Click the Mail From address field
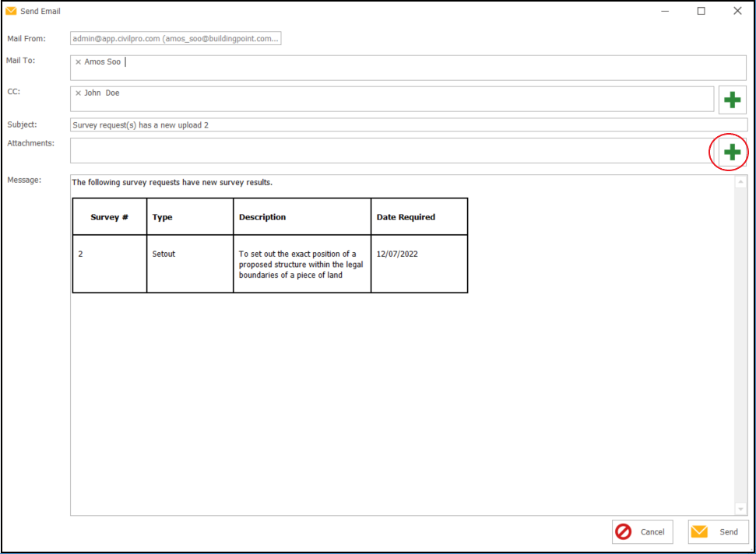 point(175,38)
